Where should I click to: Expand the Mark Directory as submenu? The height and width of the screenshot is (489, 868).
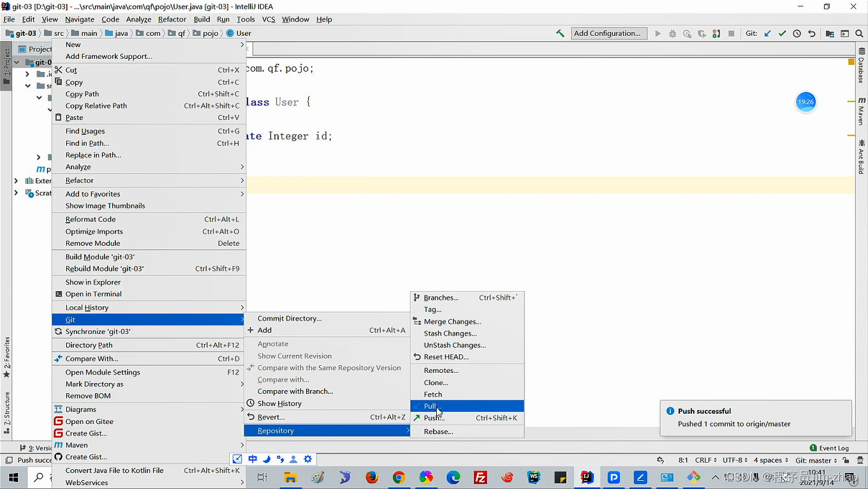149,384
